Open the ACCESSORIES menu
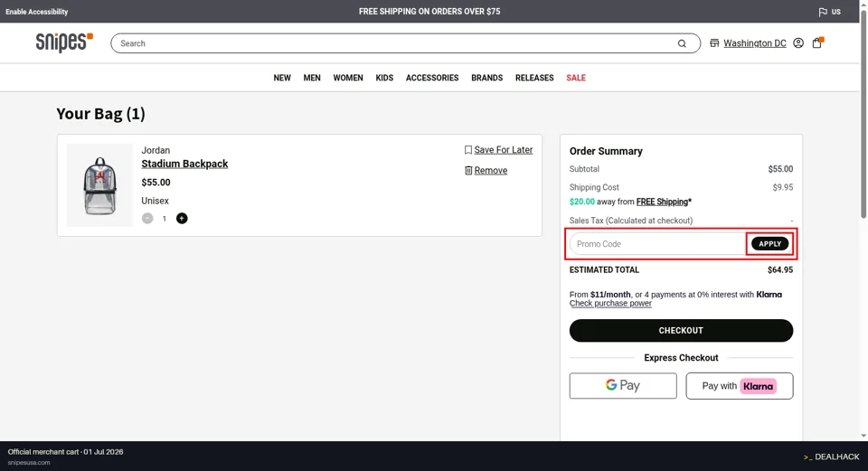 point(432,78)
